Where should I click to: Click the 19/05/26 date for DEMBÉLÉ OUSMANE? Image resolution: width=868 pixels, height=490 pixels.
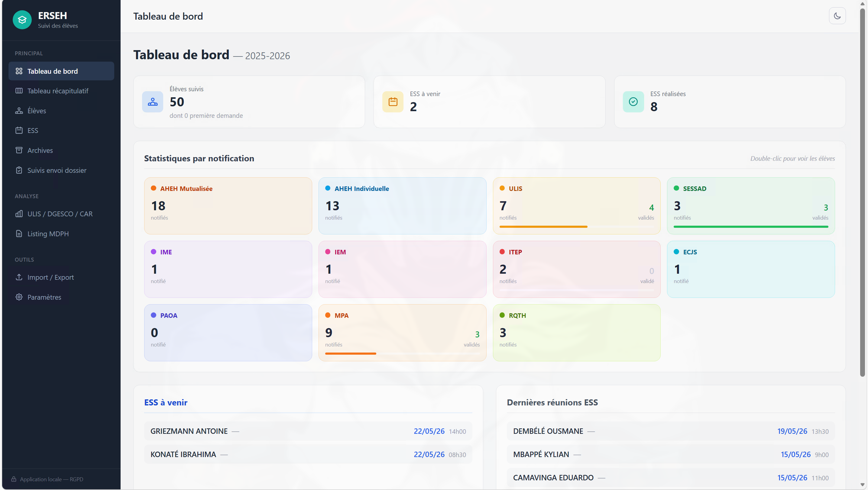click(x=792, y=431)
